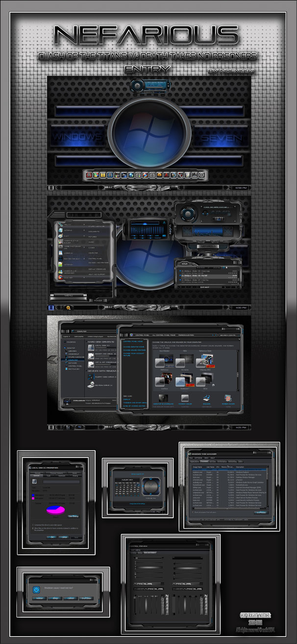
Task: Click the Window Color icon
Action: tap(185, 398)
